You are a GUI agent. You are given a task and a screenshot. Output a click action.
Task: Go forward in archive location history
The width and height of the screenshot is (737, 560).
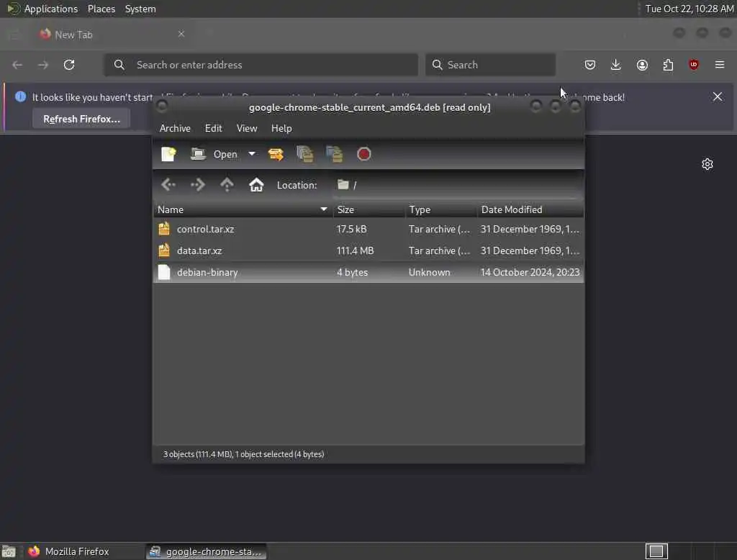tap(198, 185)
